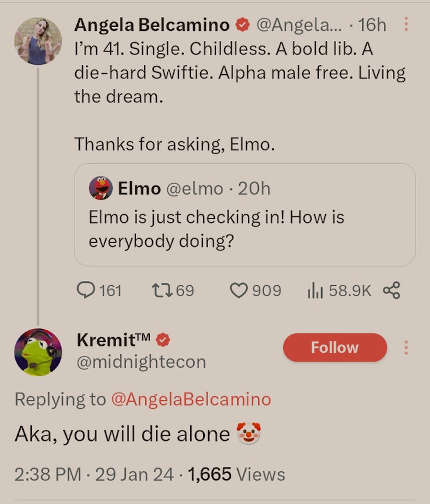Image resolution: width=430 pixels, height=504 pixels.
Task: Click the 1,665 Views count
Action: [x=236, y=474]
